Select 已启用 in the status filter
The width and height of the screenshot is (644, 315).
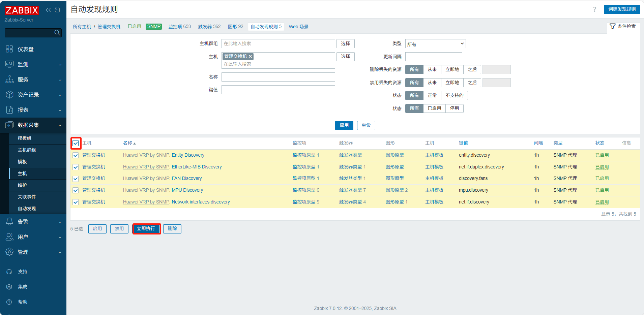click(434, 108)
